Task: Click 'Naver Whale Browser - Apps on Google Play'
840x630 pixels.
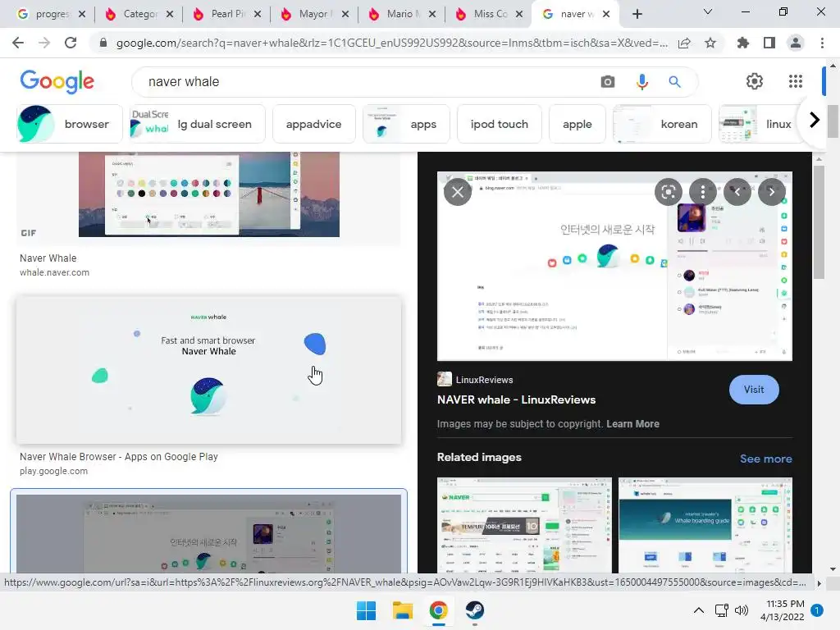Action: point(119,457)
